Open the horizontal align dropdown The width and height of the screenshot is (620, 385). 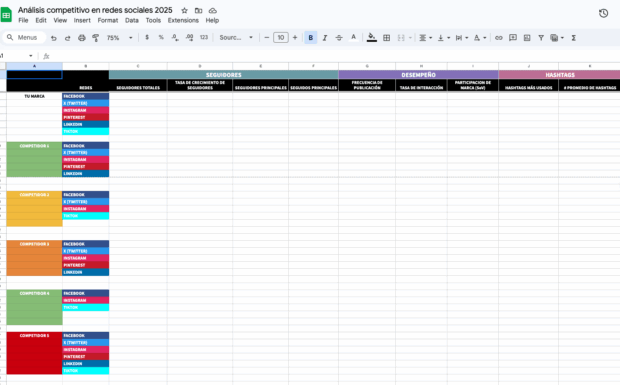tap(425, 38)
